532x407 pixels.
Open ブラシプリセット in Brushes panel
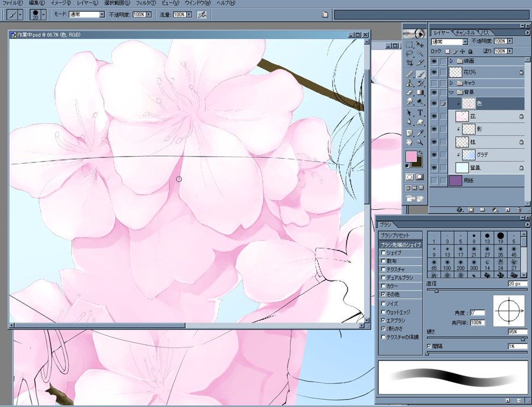400,235
